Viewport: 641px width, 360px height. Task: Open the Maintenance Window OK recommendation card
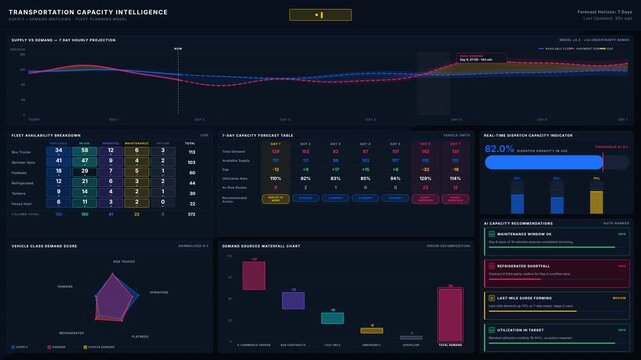[557, 242]
